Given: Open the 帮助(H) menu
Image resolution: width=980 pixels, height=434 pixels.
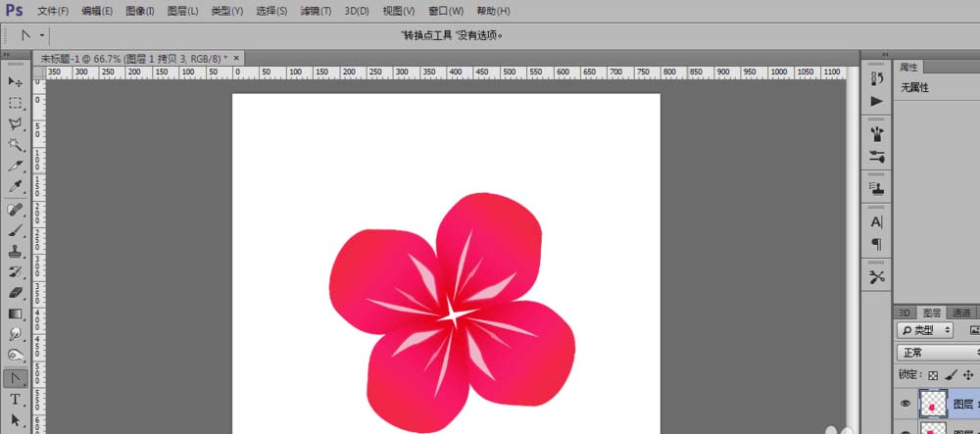Looking at the screenshot, I should pos(493,11).
